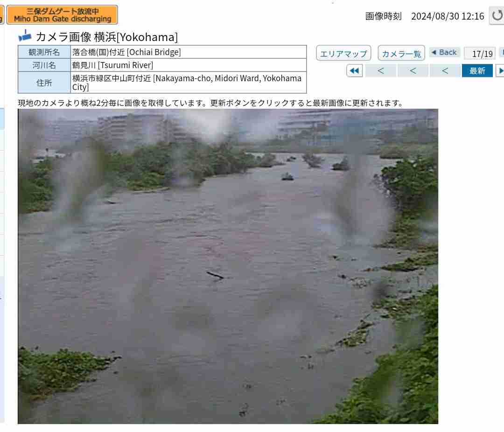Open the エリアマップ area map
The width and height of the screenshot is (504, 432).
pos(343,53)
